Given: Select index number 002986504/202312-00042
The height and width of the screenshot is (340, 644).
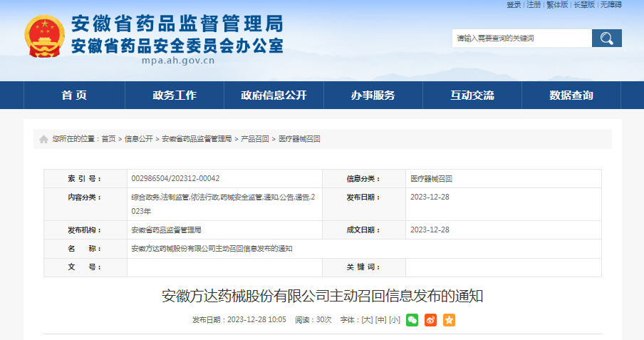Looking at the screenshot, I should 175,178.
